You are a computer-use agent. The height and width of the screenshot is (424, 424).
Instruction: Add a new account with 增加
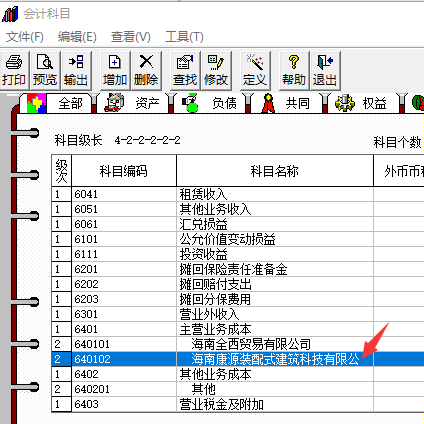[x=115, y=71]
